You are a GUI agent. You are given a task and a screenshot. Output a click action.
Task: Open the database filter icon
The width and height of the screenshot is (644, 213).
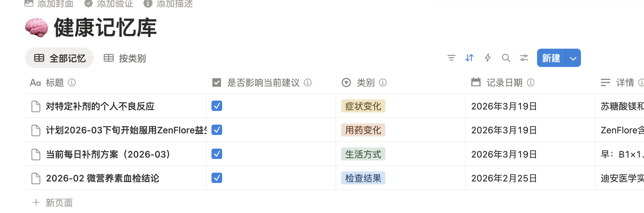(x=451, y=58)
